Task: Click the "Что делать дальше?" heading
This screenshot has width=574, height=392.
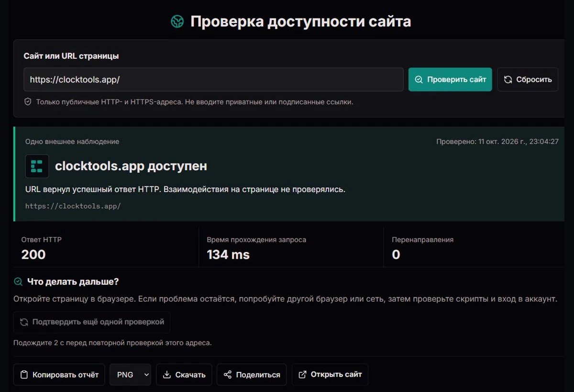Action: pos(73,282)
